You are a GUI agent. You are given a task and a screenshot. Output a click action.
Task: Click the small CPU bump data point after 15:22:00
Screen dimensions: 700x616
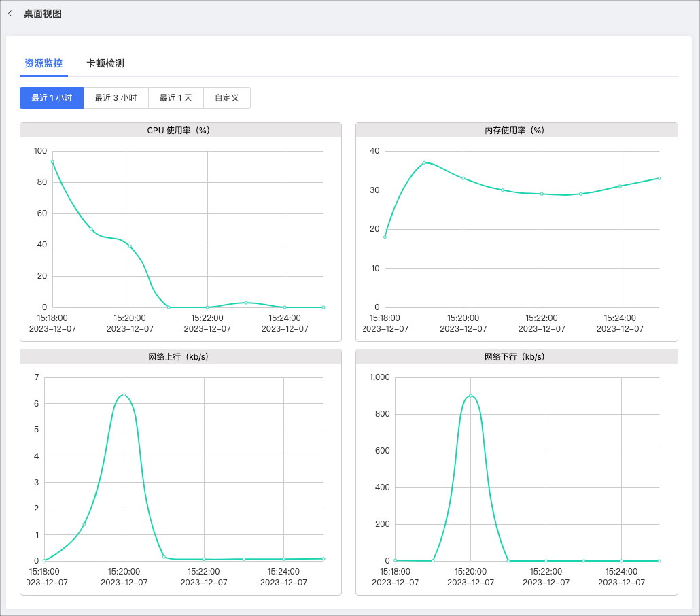(246, 303)
